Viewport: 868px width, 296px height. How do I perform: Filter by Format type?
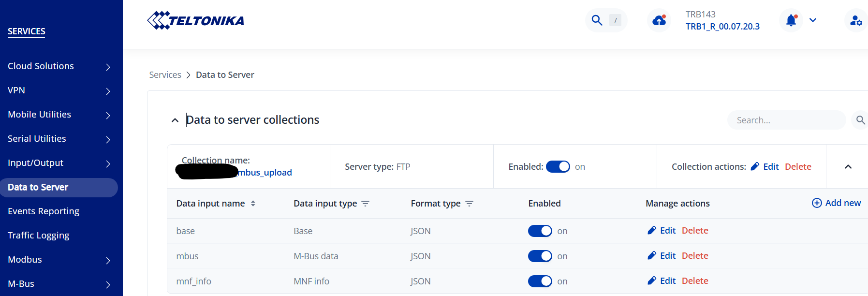pos(469,204)
